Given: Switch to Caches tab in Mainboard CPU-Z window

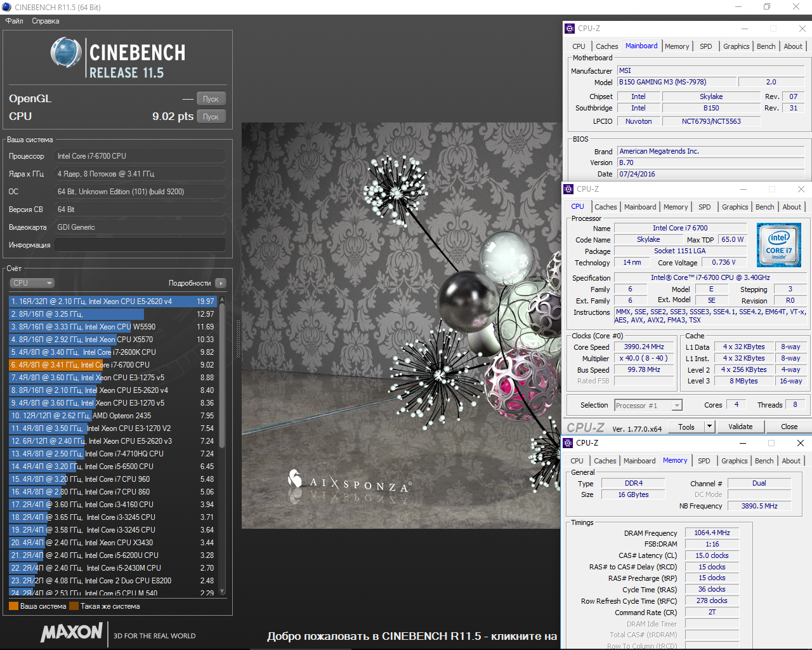Looking at the screenshot, I should tap(606, 46).
